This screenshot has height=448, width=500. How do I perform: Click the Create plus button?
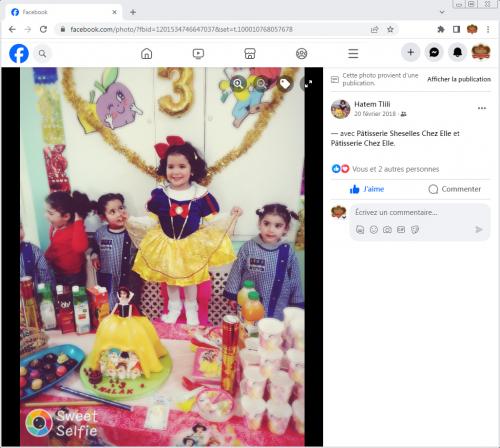click(411, 52)
